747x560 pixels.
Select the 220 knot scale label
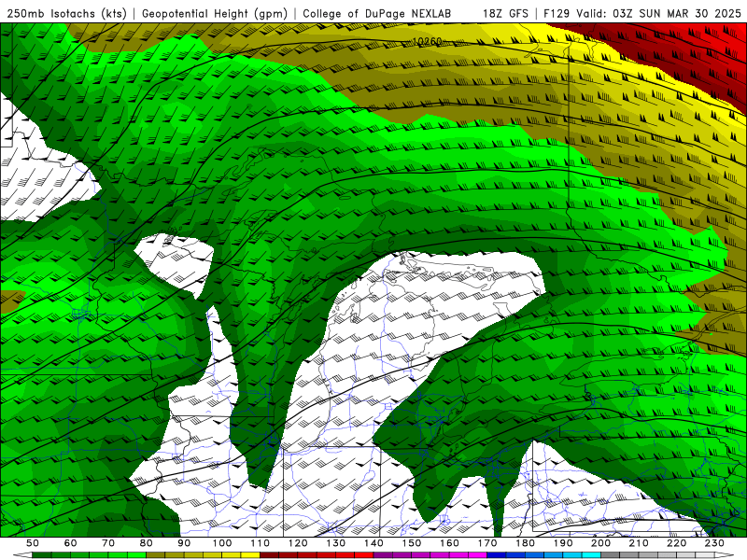(x=676, y=543)
